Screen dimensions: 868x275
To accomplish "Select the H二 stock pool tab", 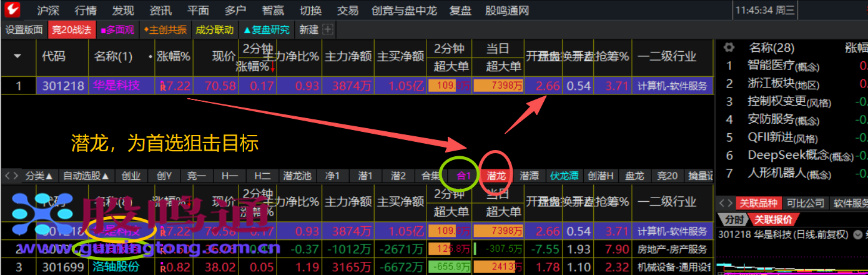I will (x=262, y=176).
